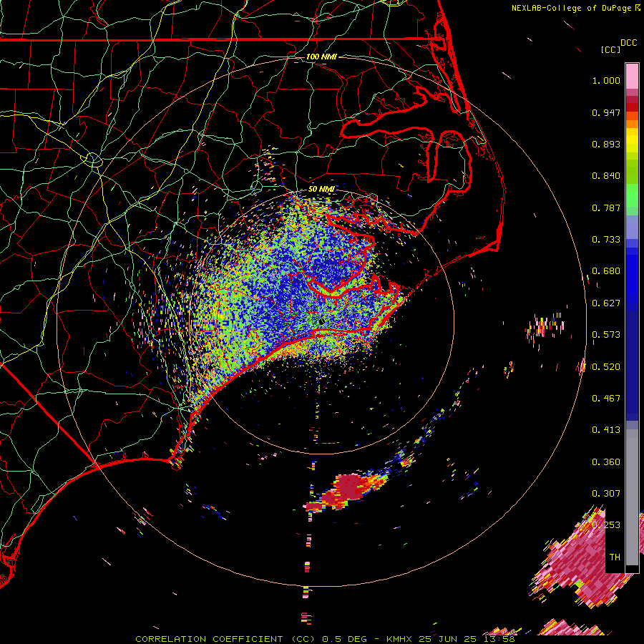The image size is (644, 644).
Task: Click the KMHX radar site center marker
Action: coord(321,321)
